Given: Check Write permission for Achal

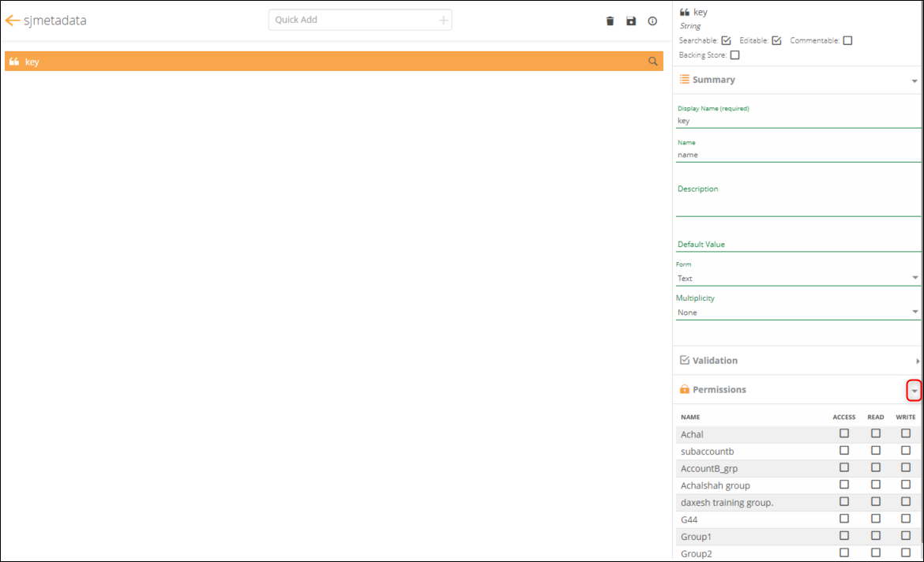Looking at the screenshot, I should (x=906, y=433).
